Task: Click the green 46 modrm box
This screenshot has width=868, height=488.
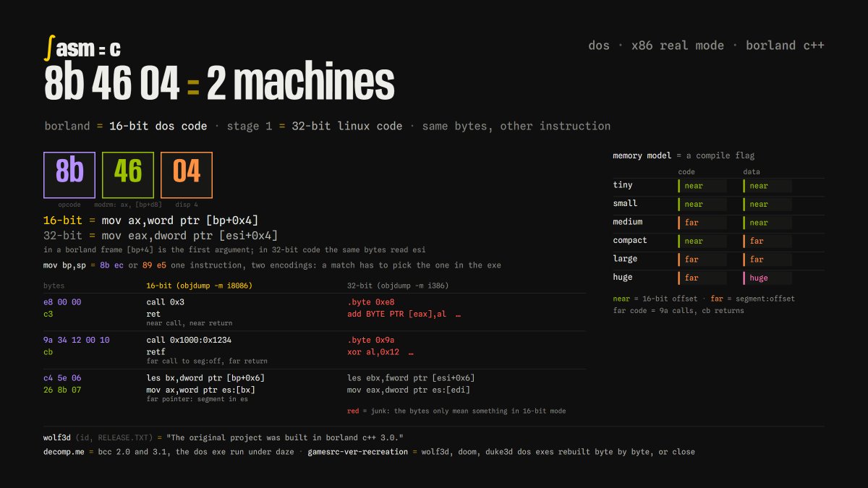Action: pos(128,175)
